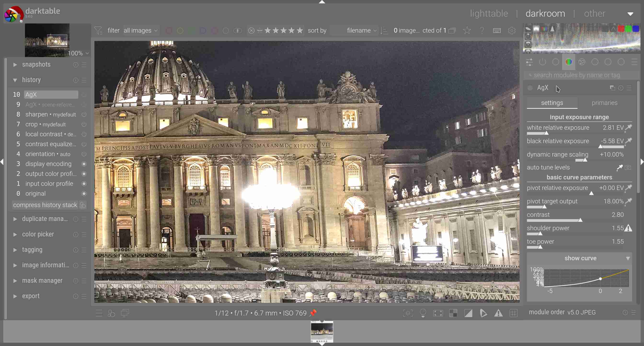644x346 pixels.
Task: Switch AgX module on or off
Action: (530, 88)
